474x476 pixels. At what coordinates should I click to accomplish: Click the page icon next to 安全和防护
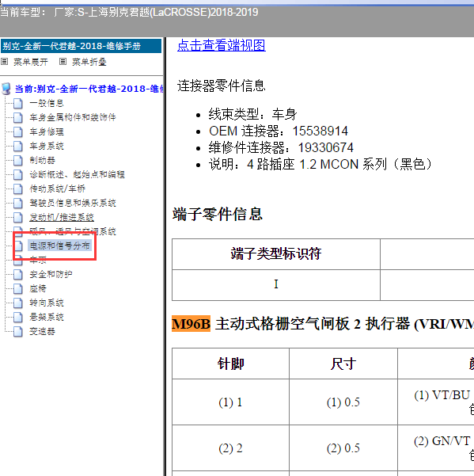coord(18,274)
